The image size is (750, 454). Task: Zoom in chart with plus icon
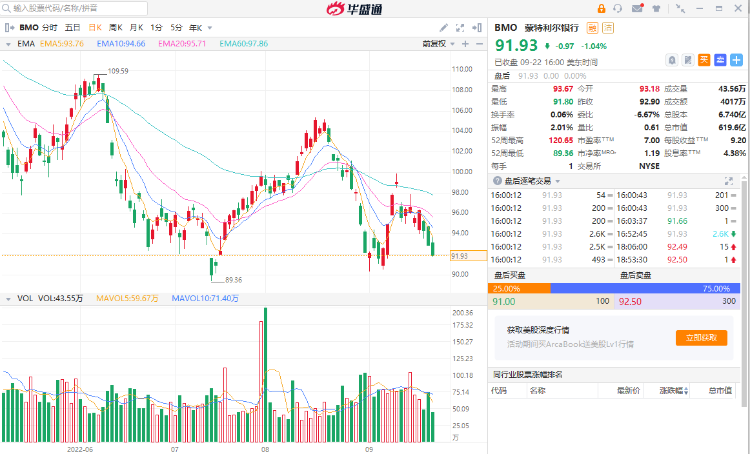465,44
